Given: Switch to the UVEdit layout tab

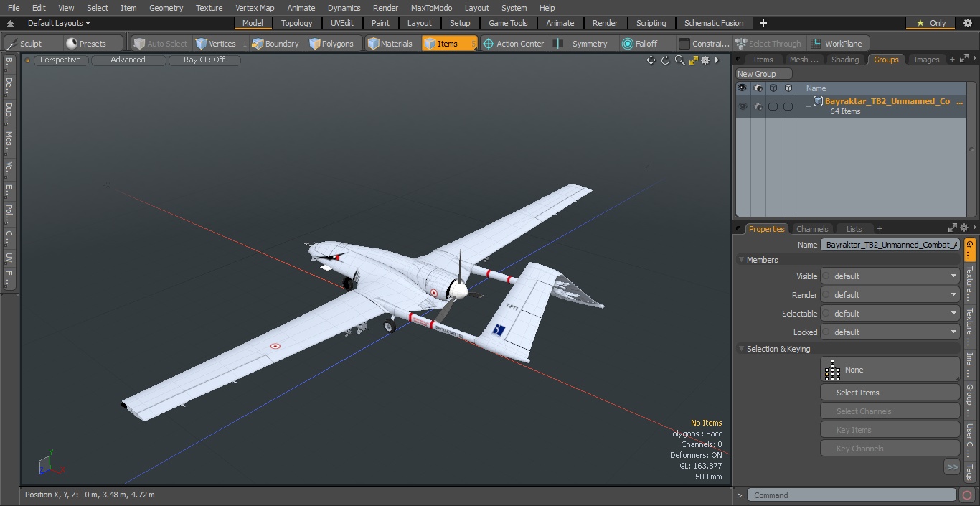Looking at the screenshot, I should [341, 23].
